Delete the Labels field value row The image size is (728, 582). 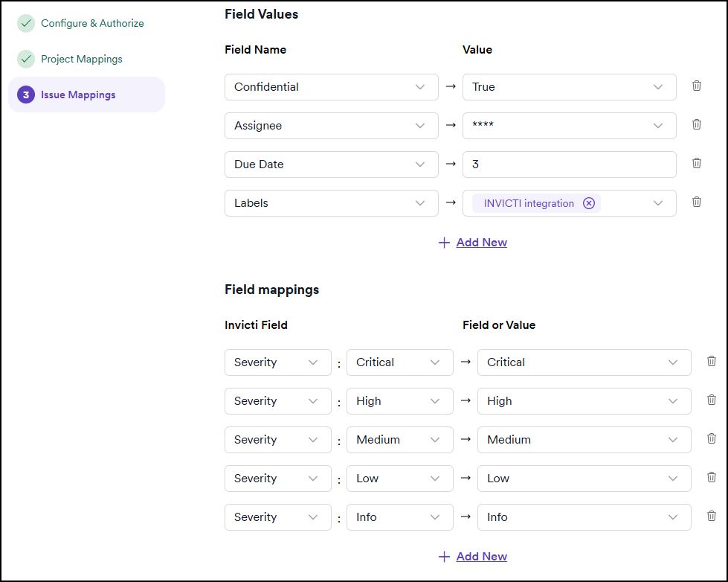(696, 202)
